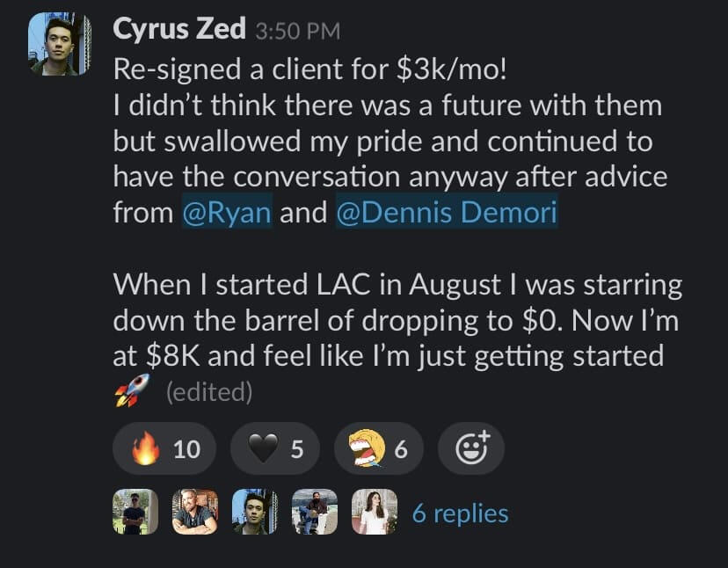
Task: Open the add reaction emoji picker
Action: (471, 449)
